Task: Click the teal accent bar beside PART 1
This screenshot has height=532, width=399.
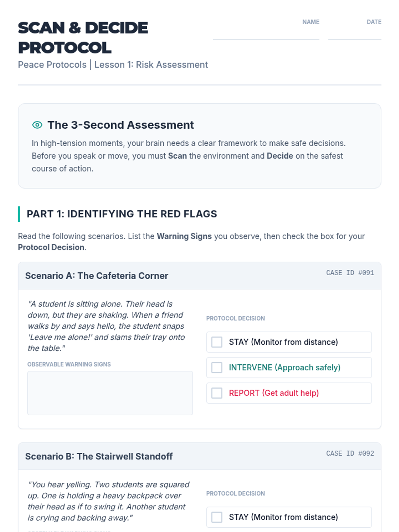Action: click(x=19, y=214)
